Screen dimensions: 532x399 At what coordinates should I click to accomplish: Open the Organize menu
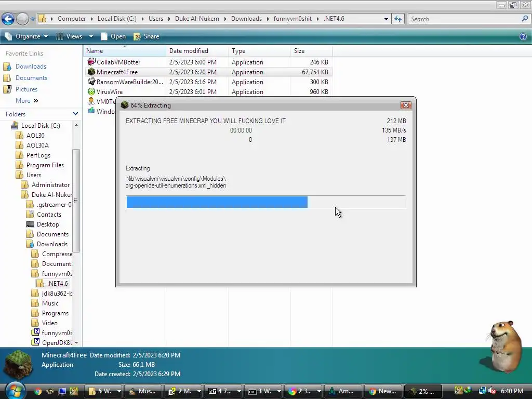[x=26, y=36]
